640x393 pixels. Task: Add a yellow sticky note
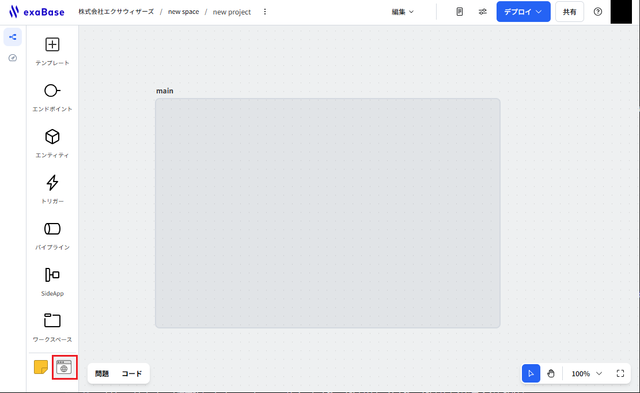point(41,367)
